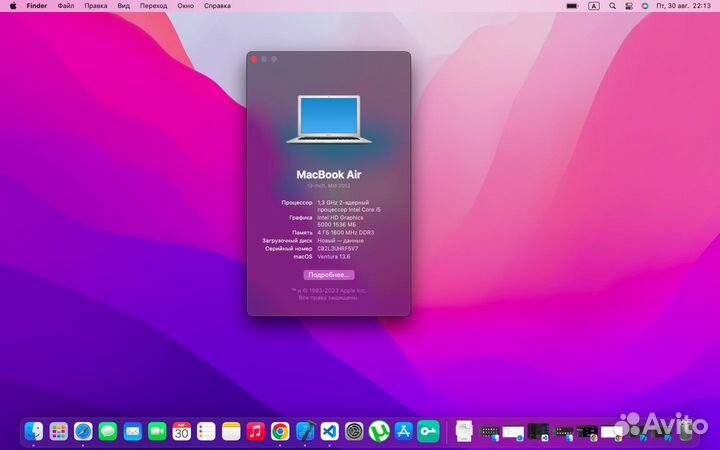This screenshot has width=720, height=450.
Task: Open Spotlight search
Action: [x=613, y=6]
